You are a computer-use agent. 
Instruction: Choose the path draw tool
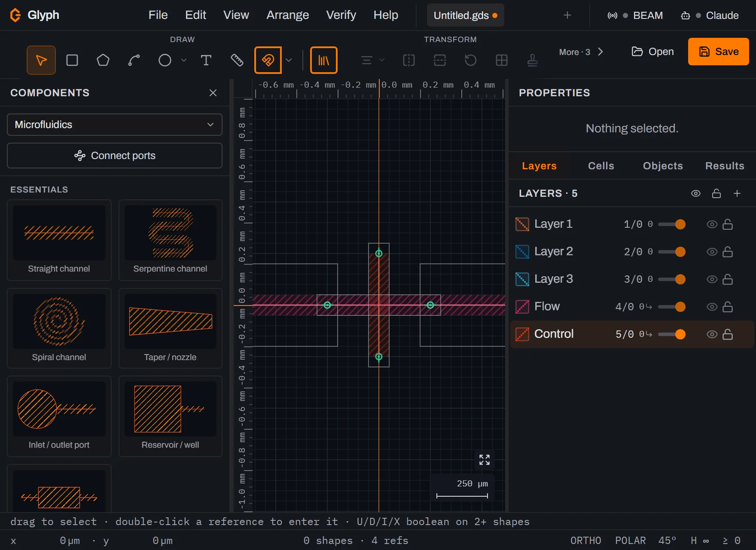[134, 60]
